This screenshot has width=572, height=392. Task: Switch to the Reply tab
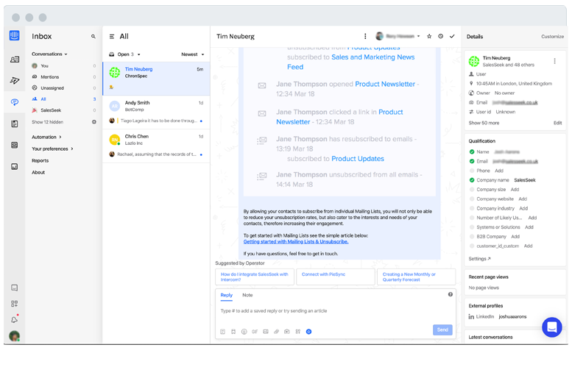coord(227,295)
